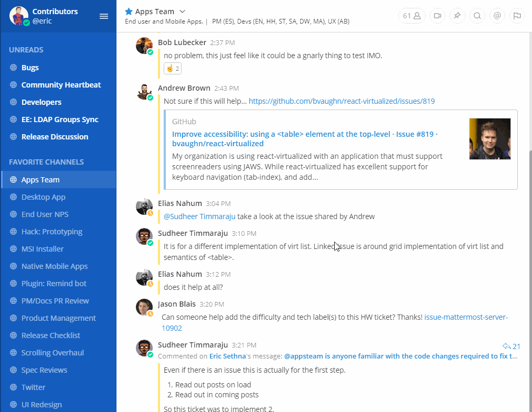View the 61 channel members
The image size is (532, 412).
(x=411, y=16)
